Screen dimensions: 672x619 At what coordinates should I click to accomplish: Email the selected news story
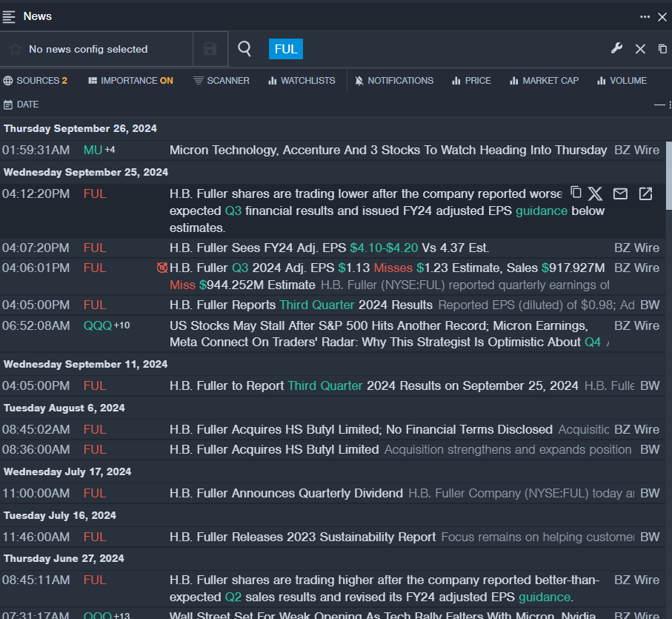620,193
